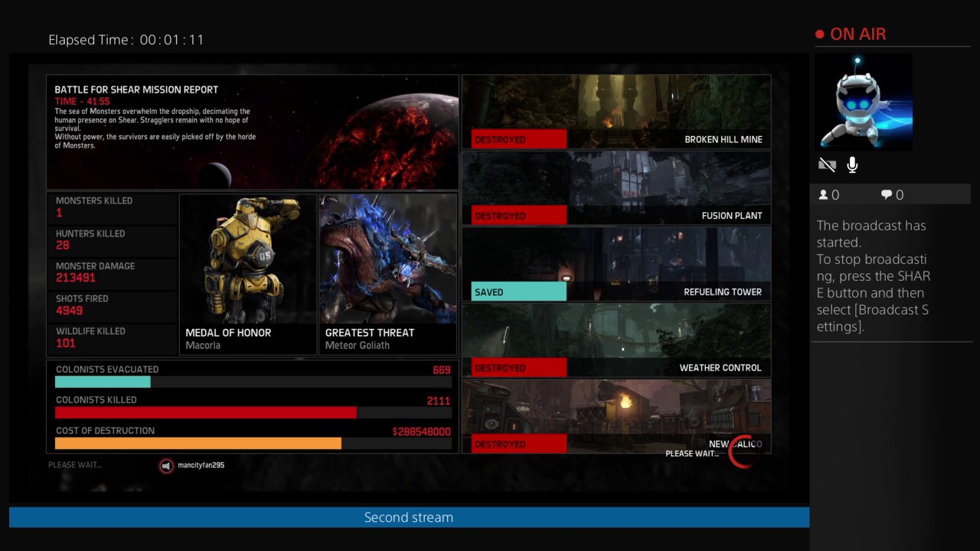980x551 pixels.
Task: Click the Monster Damage stat row
Action: (112, 272)
